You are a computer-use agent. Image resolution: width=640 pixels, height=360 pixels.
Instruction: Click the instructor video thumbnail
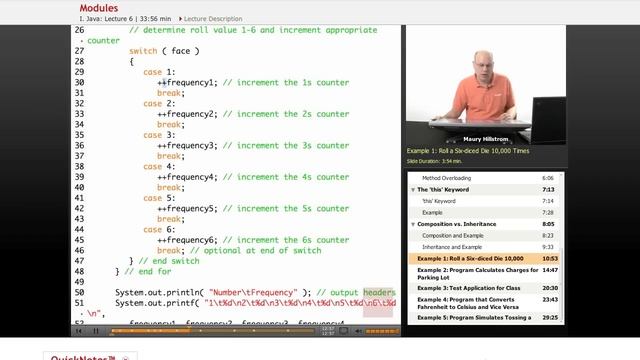(x=486, y=84)
